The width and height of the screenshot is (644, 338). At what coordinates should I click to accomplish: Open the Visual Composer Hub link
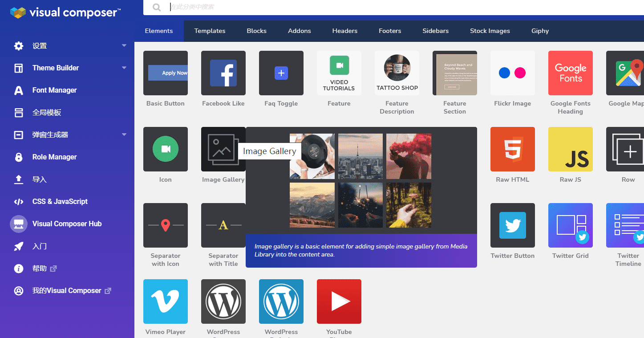(67, 224)
